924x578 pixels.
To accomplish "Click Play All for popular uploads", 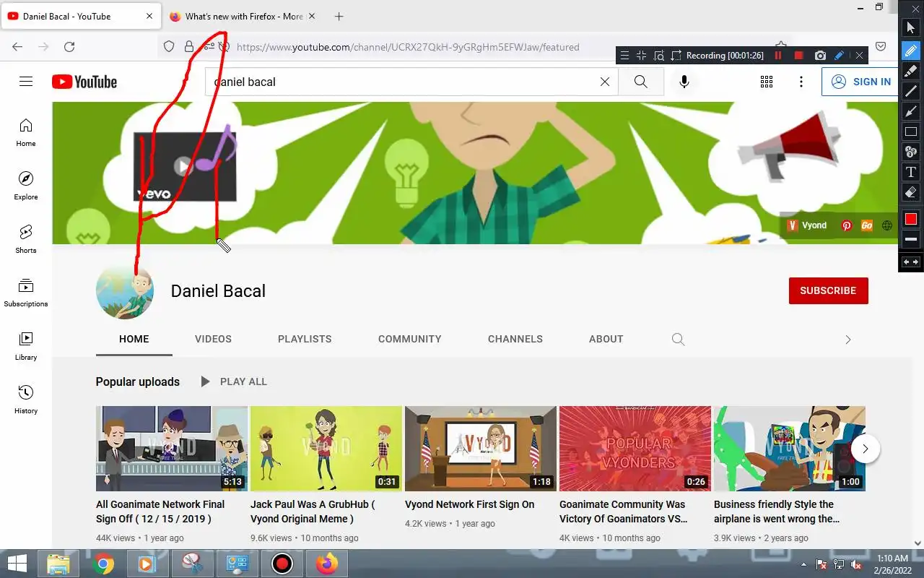I will (233, 381).
